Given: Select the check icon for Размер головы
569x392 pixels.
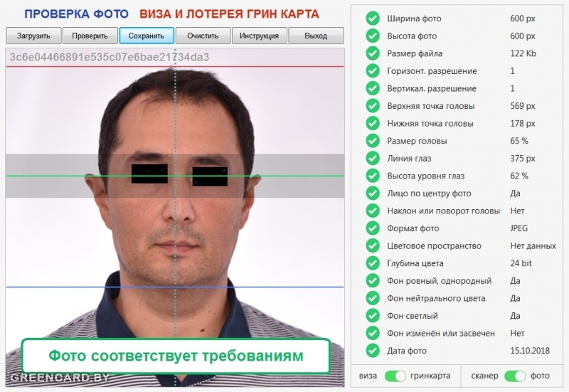Looking at the screenshot, I should tap(372, 141).
